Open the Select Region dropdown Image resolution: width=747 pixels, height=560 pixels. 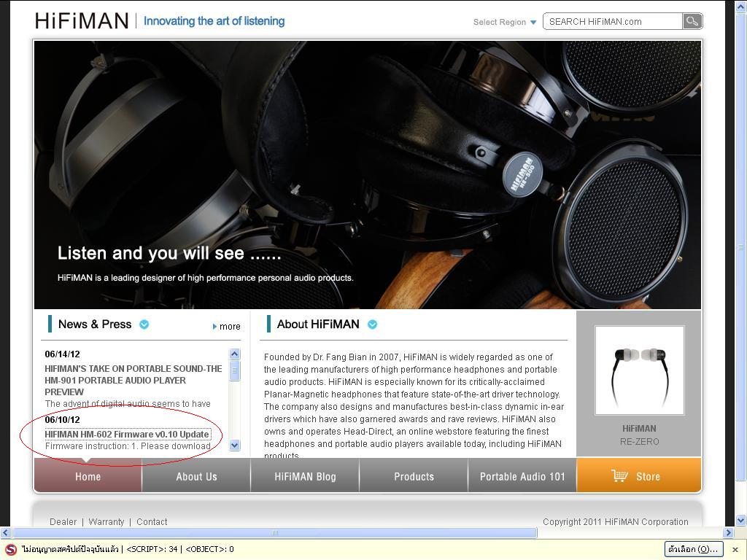505,22
